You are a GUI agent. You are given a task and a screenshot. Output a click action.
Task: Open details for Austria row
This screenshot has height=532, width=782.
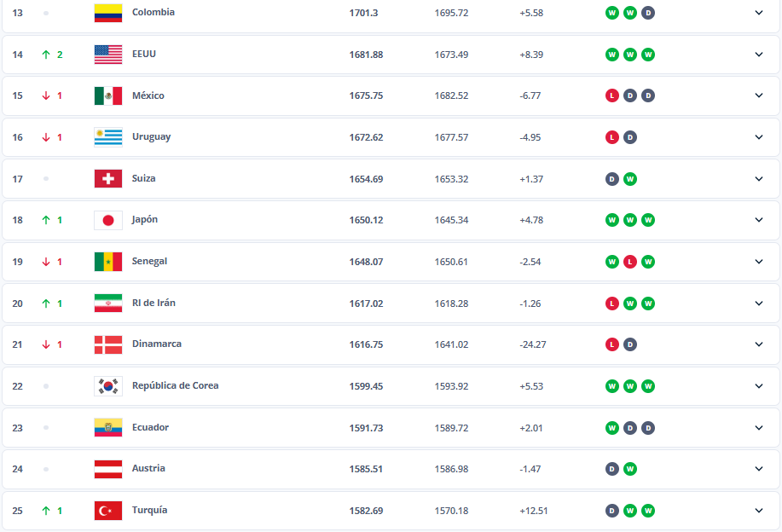(758, 469)
